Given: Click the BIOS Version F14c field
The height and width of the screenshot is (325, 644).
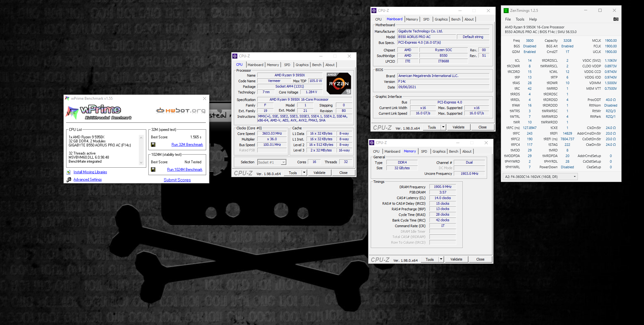Looking at the screenshot, I should (x=443, y=81).
